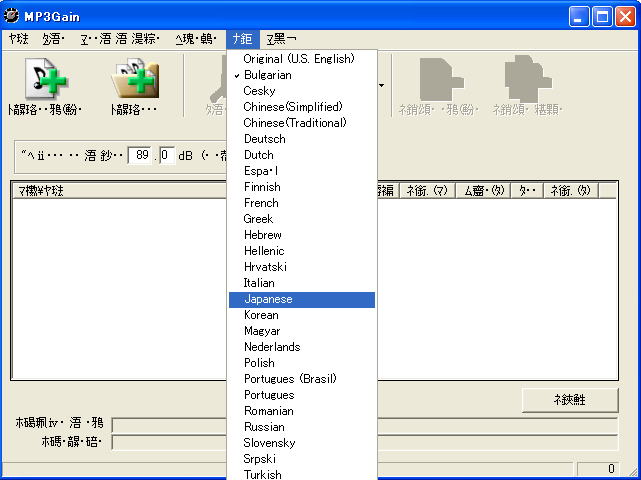Viewport: 641px width, 480px height.
Task: Select Original (U.S. English) language
Action: click(x=302, y=59)
